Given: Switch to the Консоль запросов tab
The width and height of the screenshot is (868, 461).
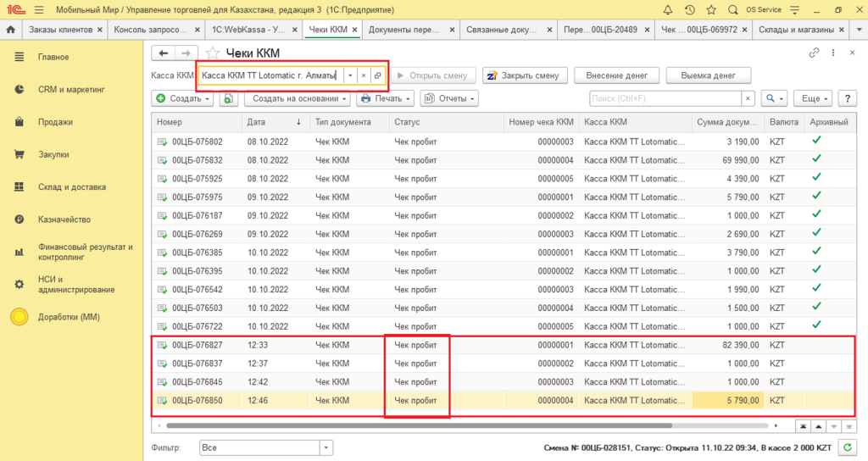Looking at the screenshot, I should tap(151, 30).
